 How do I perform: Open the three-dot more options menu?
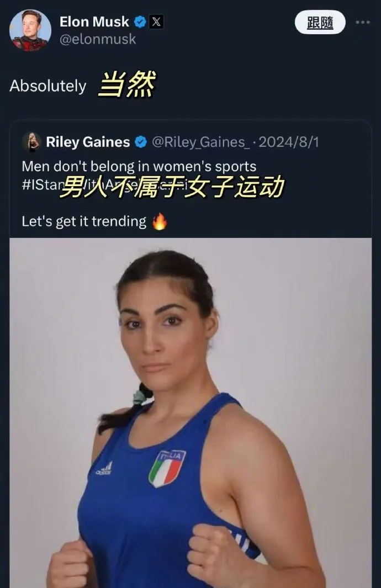(363, 23)
